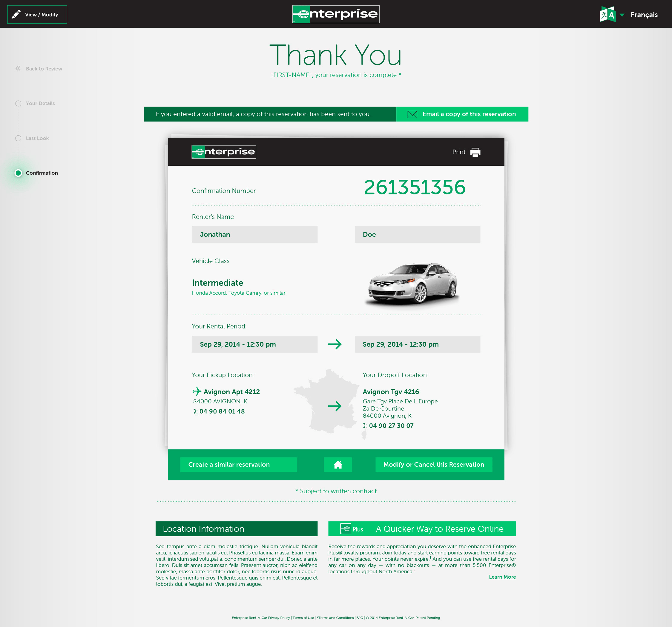The height and width of the screenshot is (627, 672).
Task: Open the FAQ footer link
Action: 359,617
